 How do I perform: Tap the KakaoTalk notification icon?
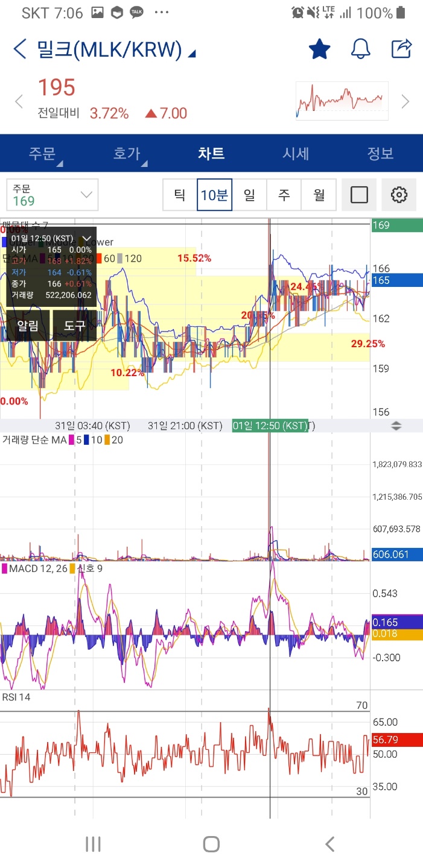pyautogui.click(x=137, y=12)
